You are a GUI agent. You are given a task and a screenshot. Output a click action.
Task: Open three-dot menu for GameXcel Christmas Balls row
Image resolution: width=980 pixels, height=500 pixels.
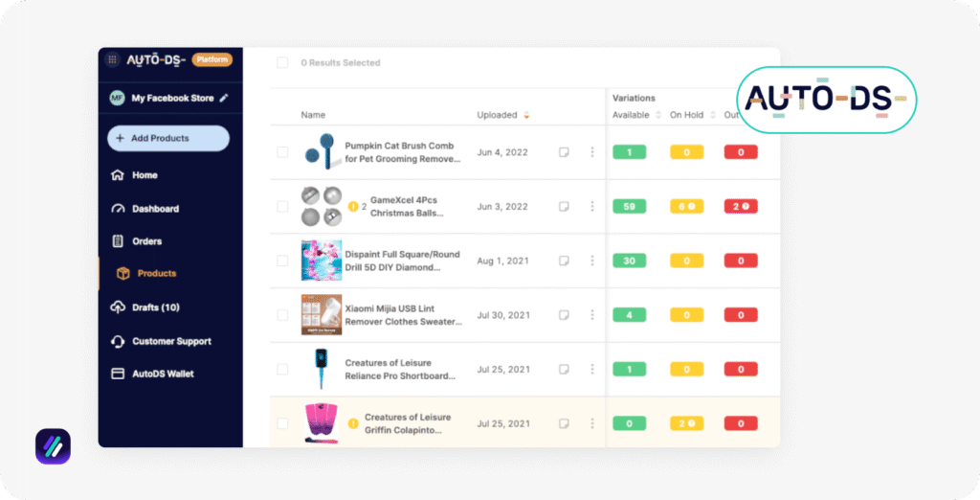tap(592, 206)
